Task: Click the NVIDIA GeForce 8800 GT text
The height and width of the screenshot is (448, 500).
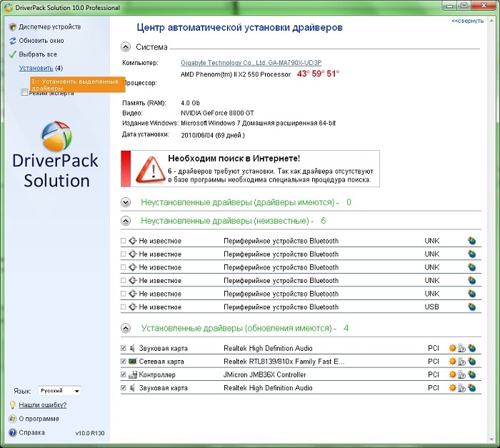Action: click(x=217, y=113)
